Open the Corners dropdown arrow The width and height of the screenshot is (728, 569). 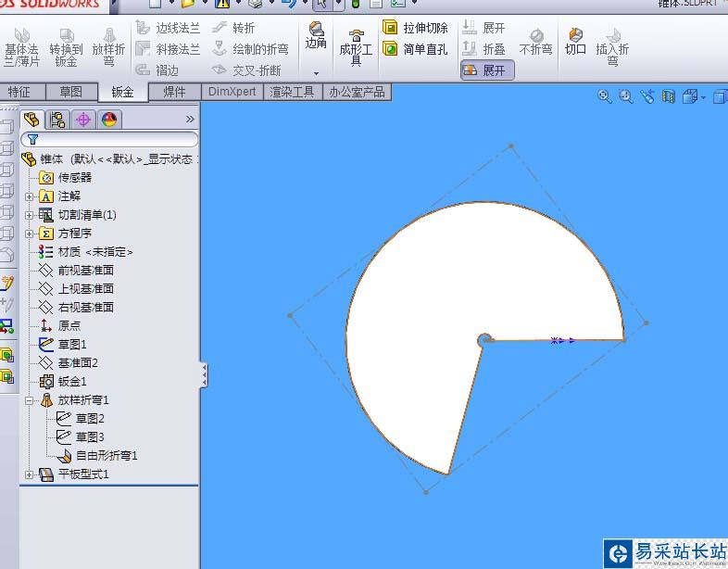(316, 73)
